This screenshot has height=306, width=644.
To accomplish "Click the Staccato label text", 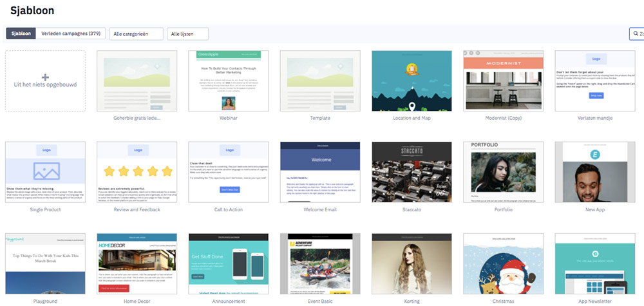I will (x=412, y=209).
